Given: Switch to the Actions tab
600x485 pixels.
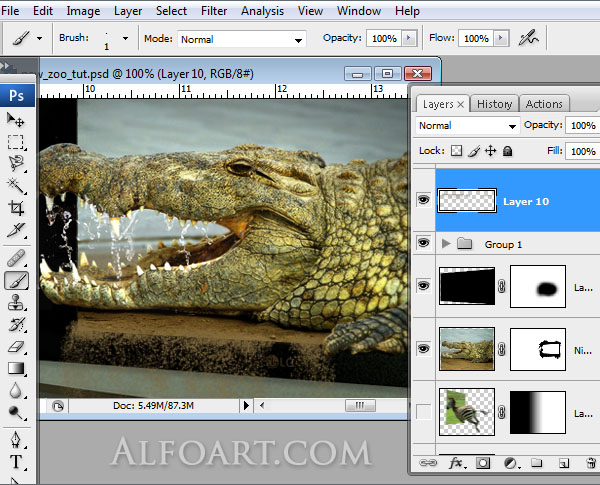Looking at the screenshot, I should tap(544, 104).
